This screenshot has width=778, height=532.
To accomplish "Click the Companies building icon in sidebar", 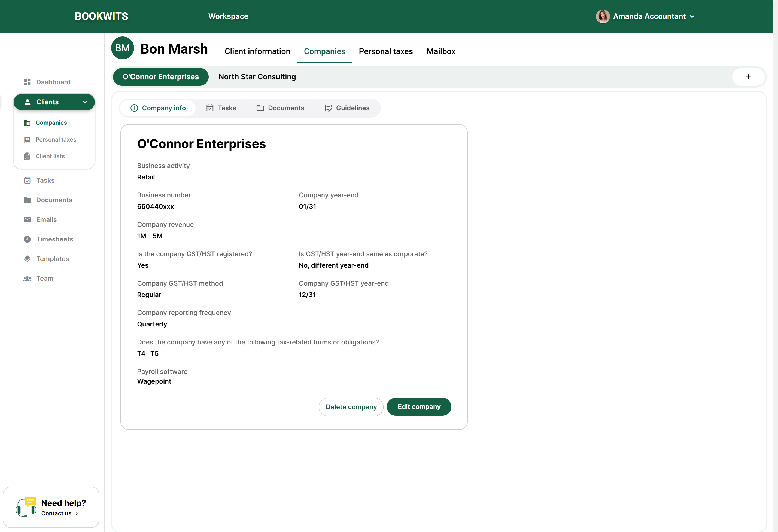I will tap(27, 123).
